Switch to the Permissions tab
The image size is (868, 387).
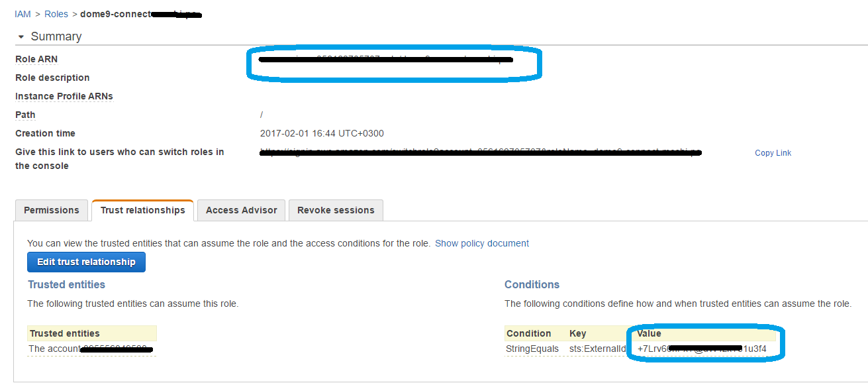click(x=52, y=210)
